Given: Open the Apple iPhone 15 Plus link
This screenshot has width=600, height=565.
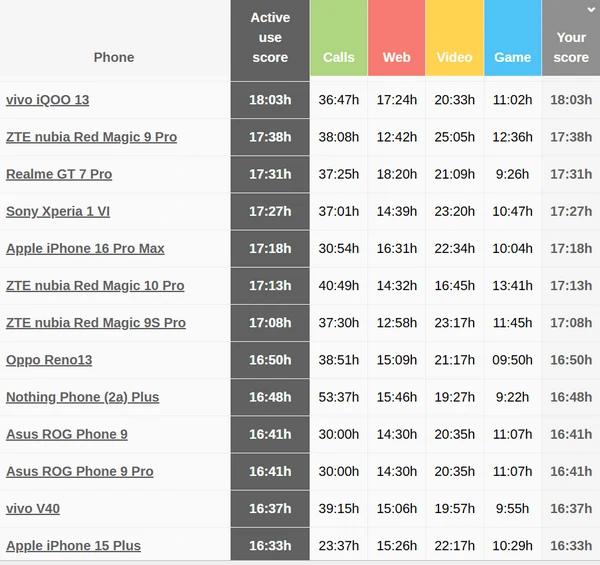Looking at the screenshot, I should click(x=73, y=546).
